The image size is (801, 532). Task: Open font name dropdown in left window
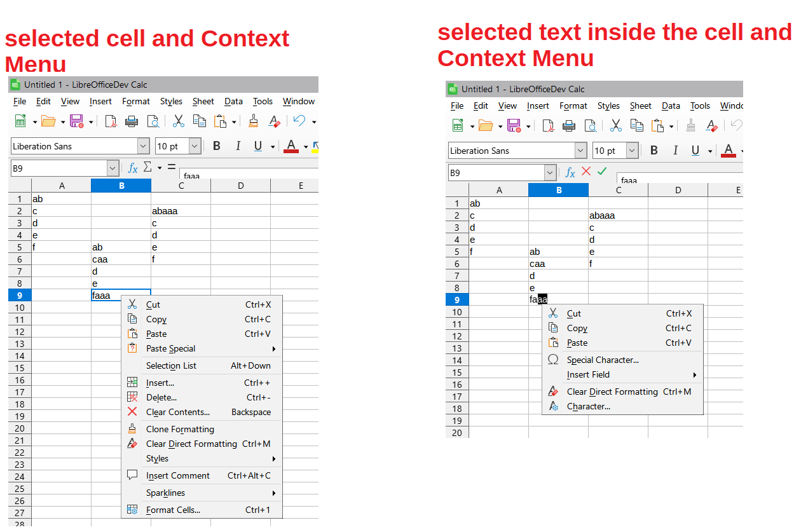coord(143,146)
